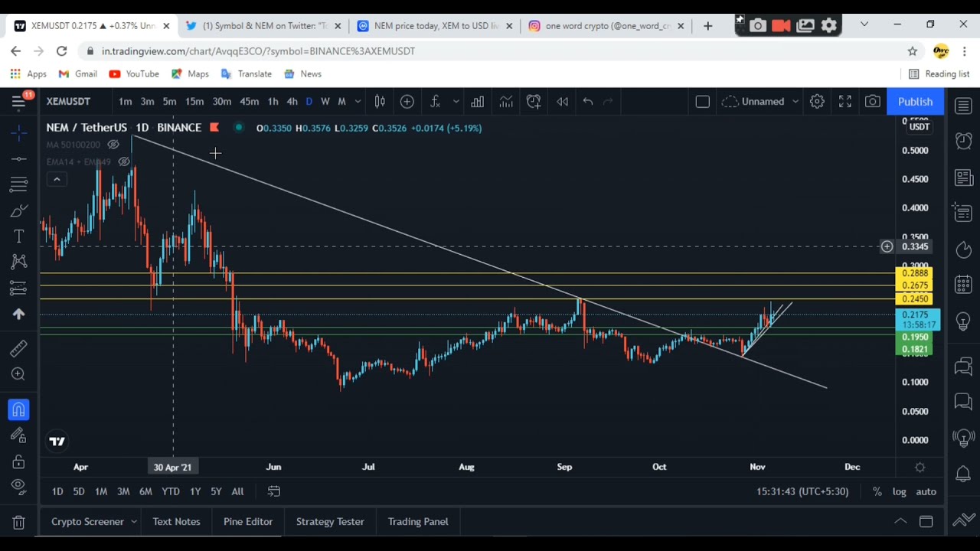Toggle stay in drawing mode pencil-lock icon
The image size is (980, 551).
(x=18, y=435)
